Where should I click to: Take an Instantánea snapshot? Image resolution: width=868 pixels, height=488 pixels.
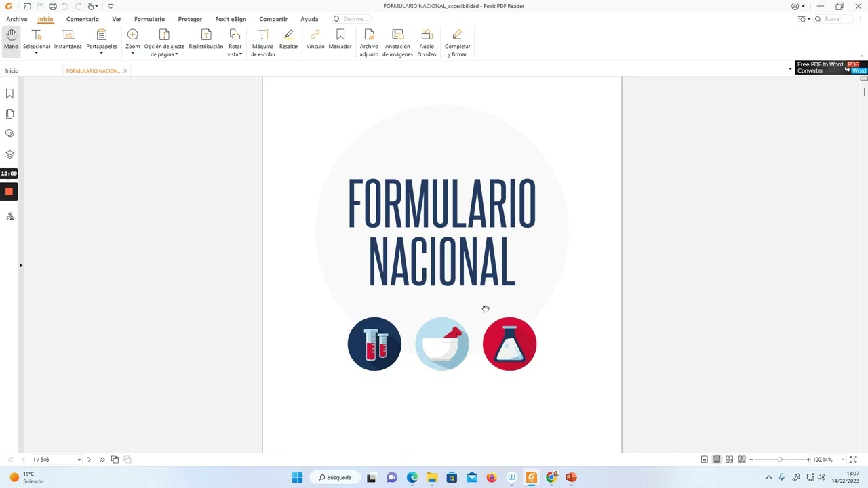point(68,40)
